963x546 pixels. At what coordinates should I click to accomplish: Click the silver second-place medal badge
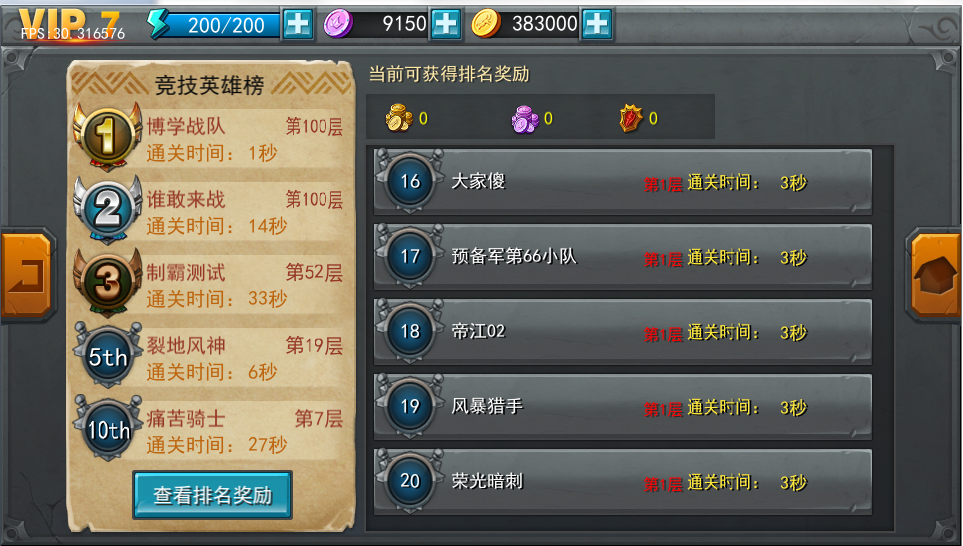[107, 209]
